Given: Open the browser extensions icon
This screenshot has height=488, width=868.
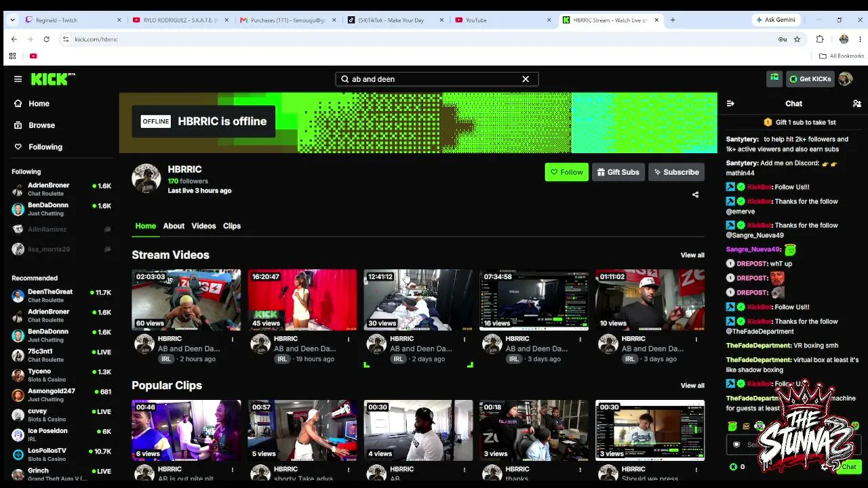Looking at the screenshot, I should 820,39.
